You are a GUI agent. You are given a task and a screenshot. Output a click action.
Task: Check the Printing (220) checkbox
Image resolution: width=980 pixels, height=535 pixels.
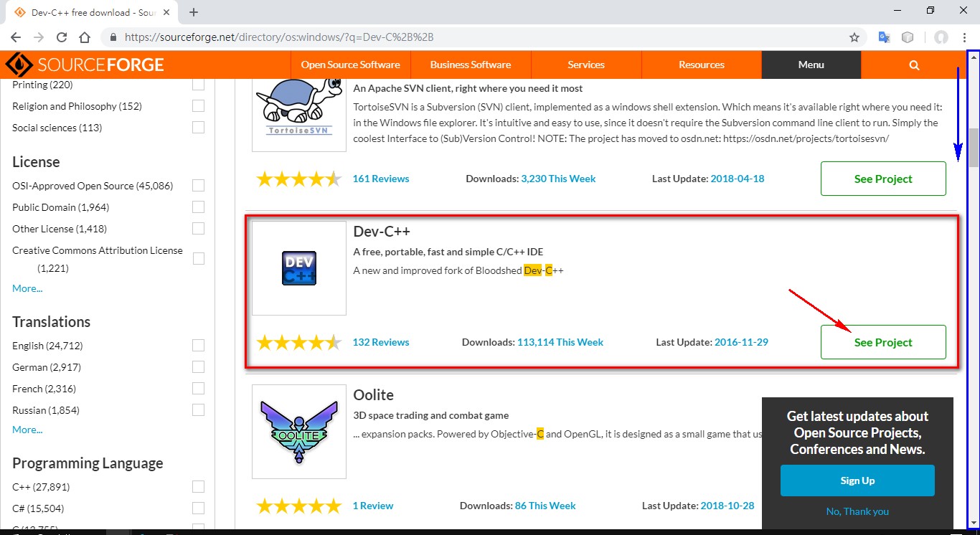point(198,85)
